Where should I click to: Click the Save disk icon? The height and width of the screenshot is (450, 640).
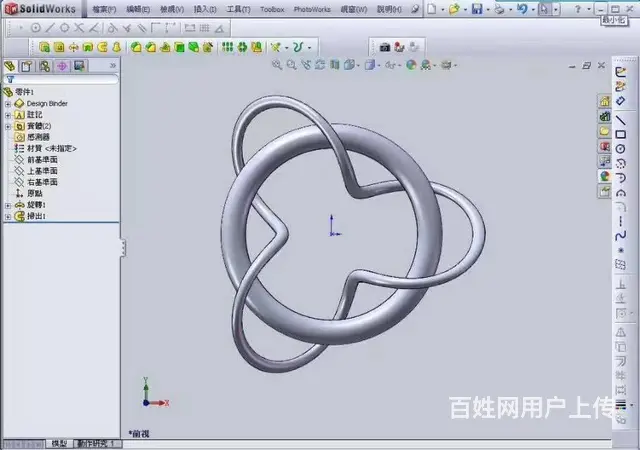[477, 9]
